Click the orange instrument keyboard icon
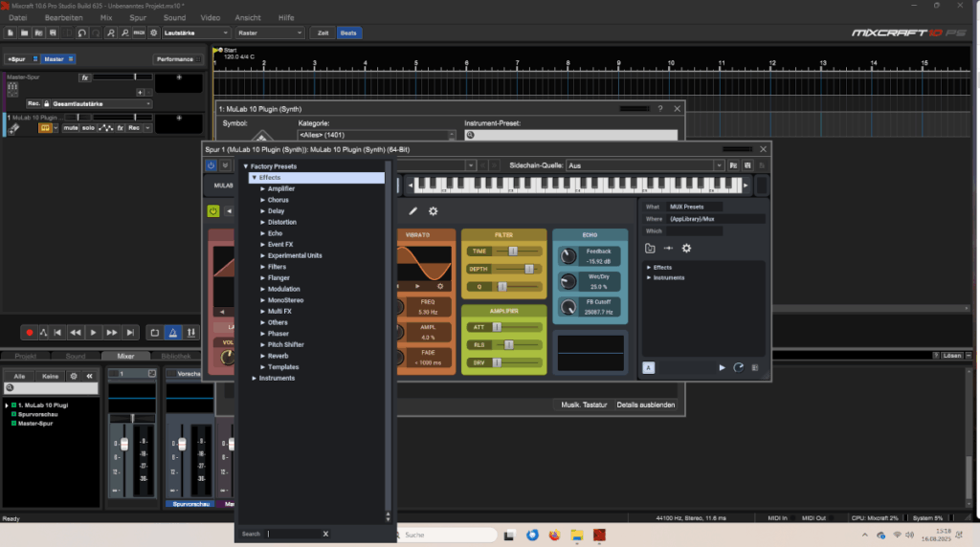Viewport: 980px width, 547px height. tap(45, 128)
